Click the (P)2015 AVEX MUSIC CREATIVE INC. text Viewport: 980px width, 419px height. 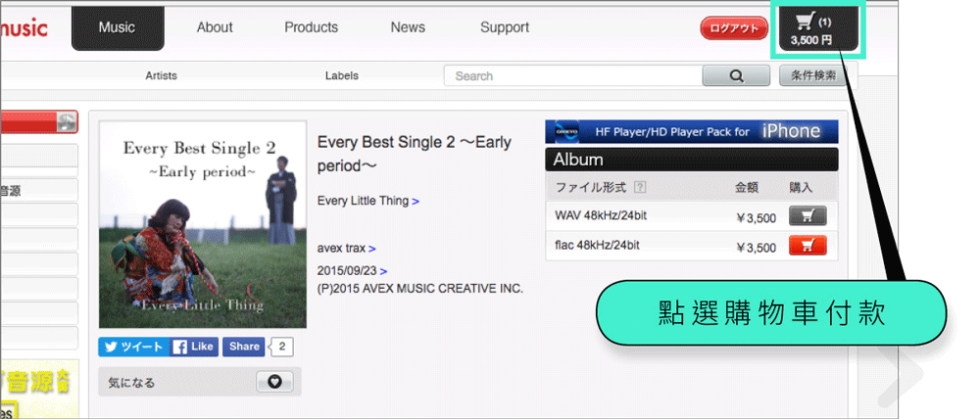tap(420, 289)
